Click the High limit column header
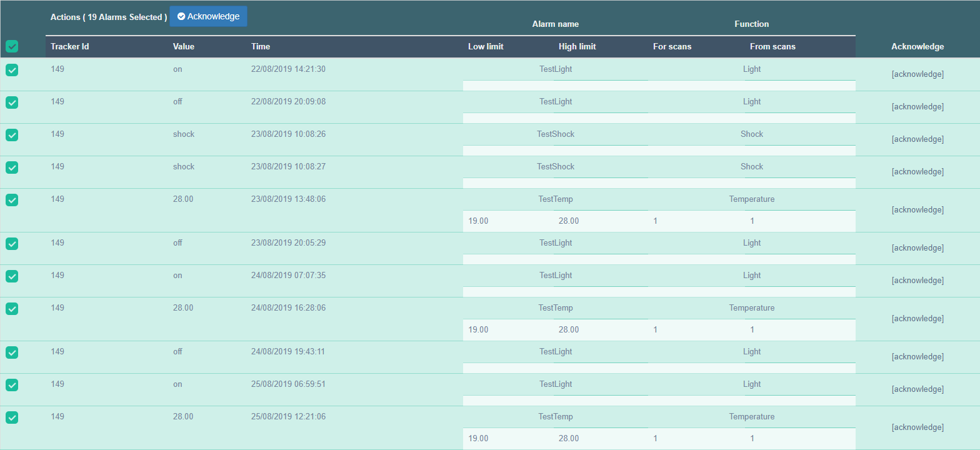980x450 pixels. pos(577,47)
